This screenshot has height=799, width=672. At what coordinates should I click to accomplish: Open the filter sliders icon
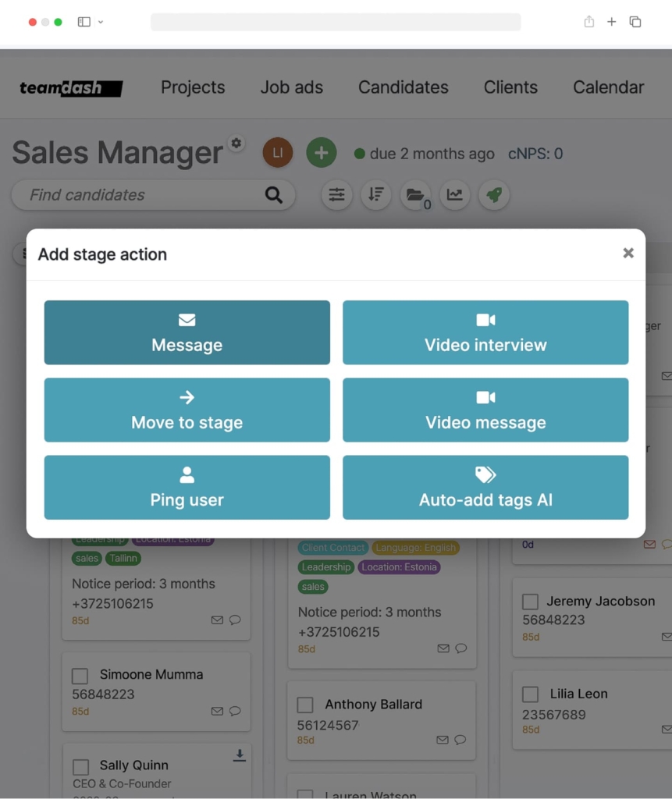(336, 194)
